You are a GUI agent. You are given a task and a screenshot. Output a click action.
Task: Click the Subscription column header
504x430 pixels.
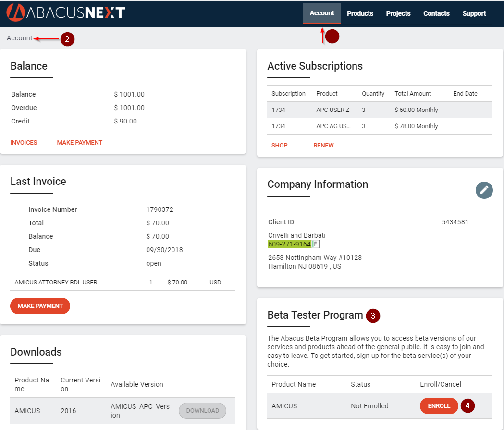[288, 94]
